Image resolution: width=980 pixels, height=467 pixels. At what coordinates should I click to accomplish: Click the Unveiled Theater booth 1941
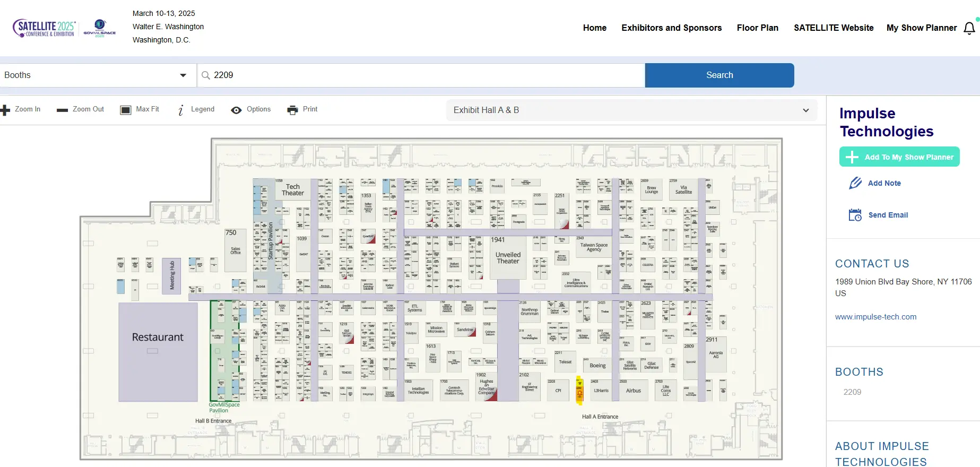(x=508, y=257)
